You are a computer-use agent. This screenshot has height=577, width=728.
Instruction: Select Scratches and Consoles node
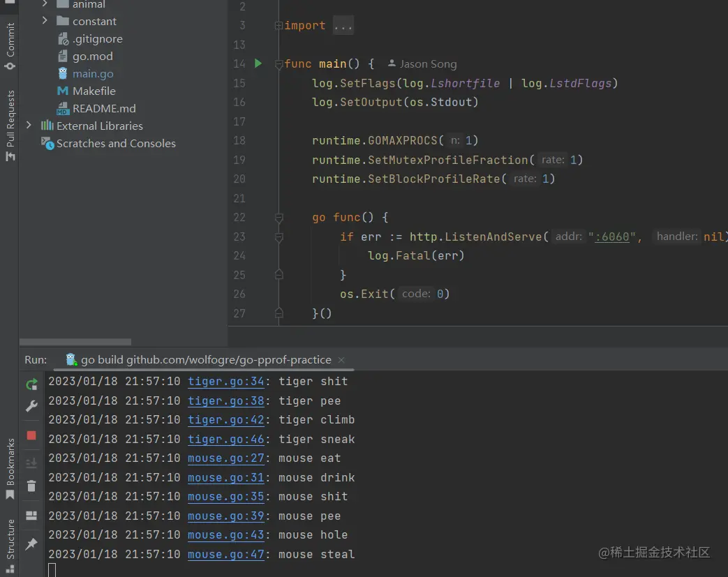(x=116, y=144)
